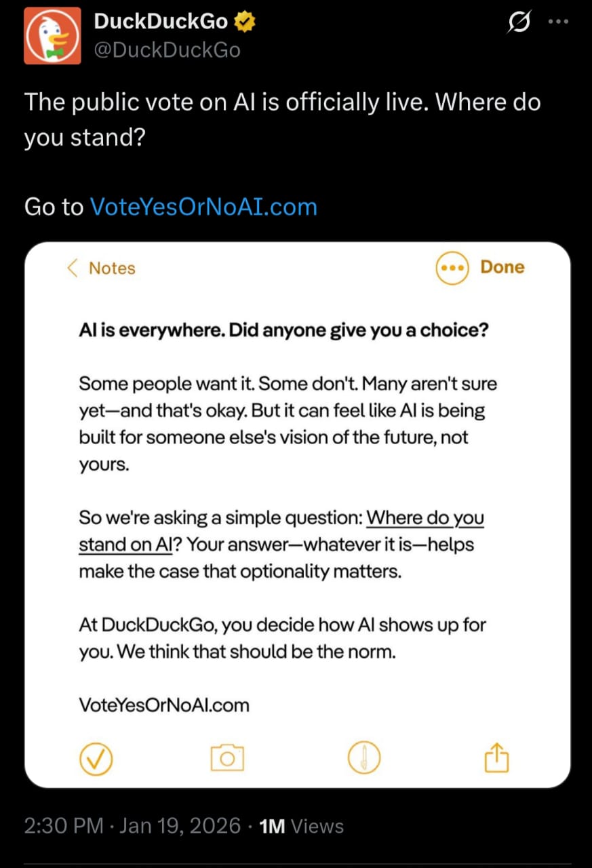Tap the checklist icon in the Notes toolbar
This screenshot has width=592, height=868.
tap(97, 758)
